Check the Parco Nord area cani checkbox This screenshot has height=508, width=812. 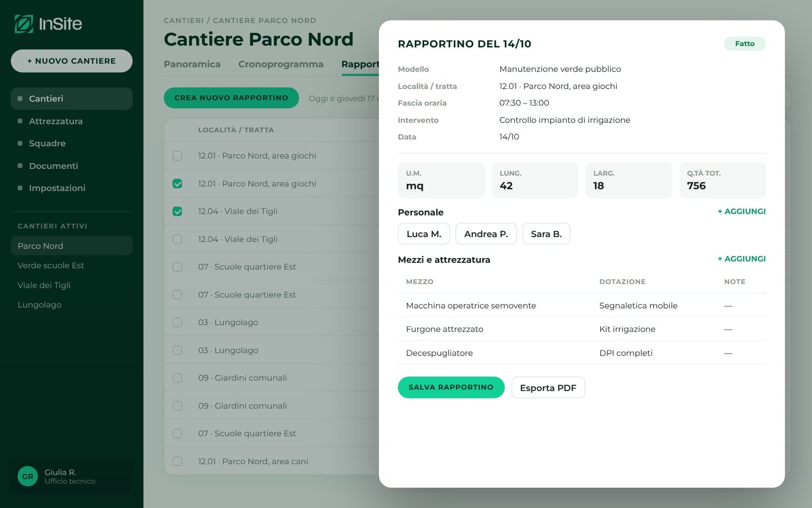pyautogui.click(x=177, y=462)
